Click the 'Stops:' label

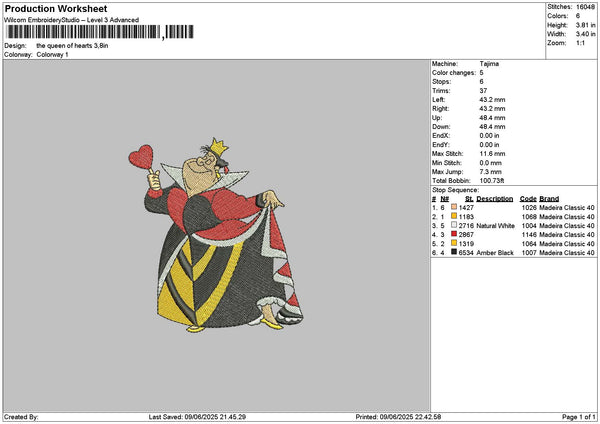[442, 82]
